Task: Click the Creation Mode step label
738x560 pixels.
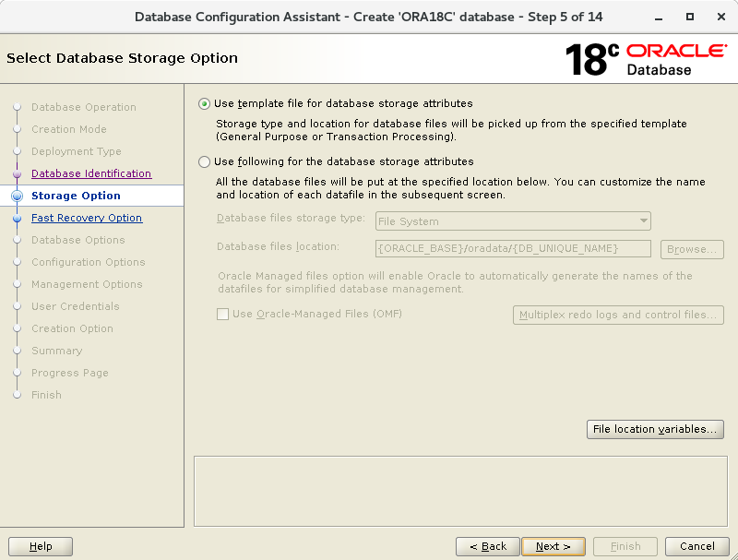Action: (68, 129)
